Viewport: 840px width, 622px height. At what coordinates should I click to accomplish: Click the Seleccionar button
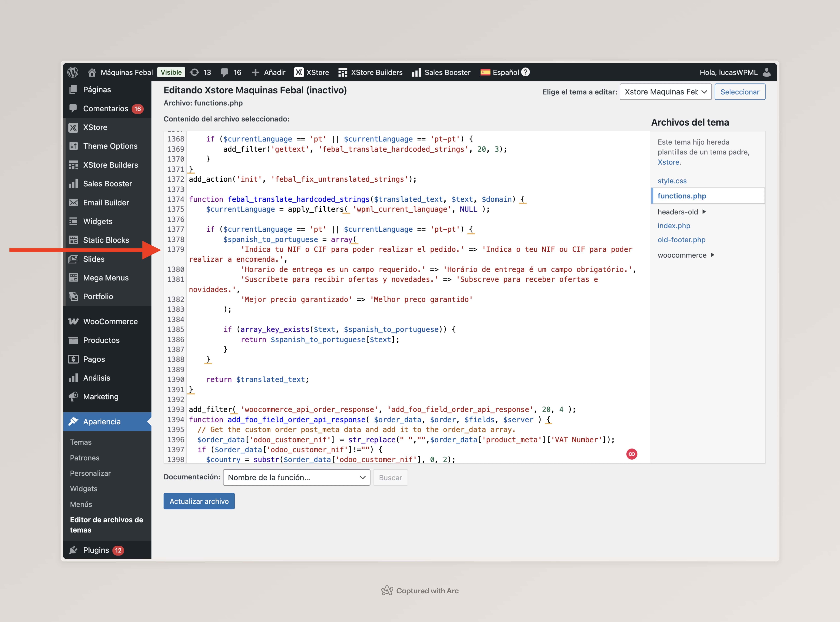(x=739, y=92)
